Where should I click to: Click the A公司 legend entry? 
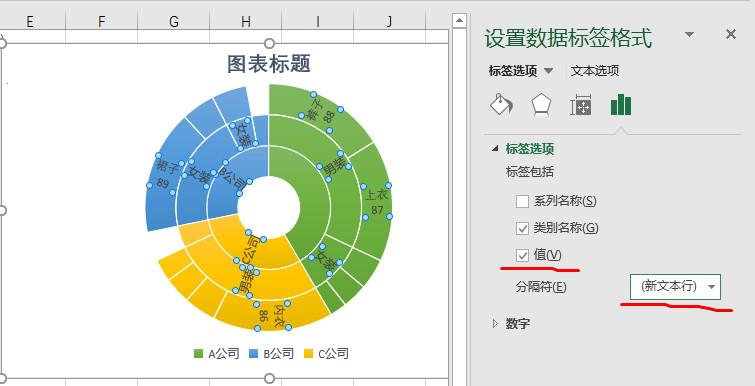click(x=216, y=354)
